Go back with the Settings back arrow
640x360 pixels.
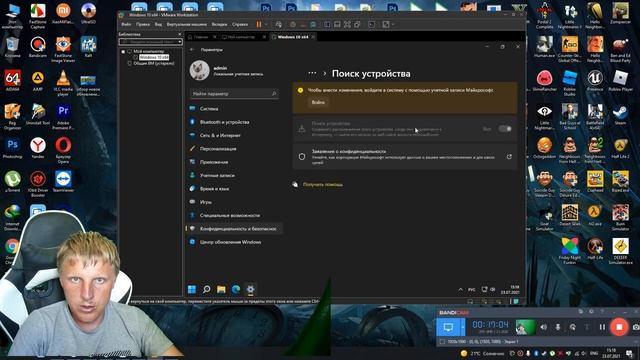pos(192,49)
